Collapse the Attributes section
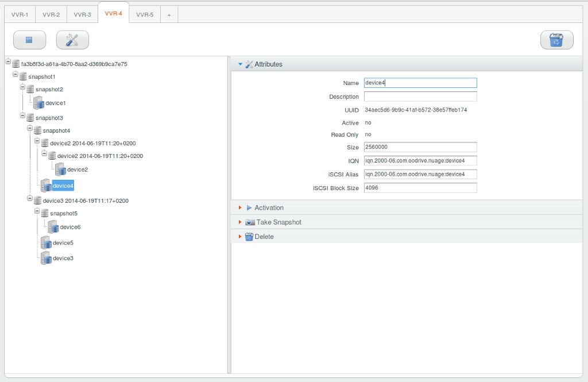This screenshot has width=588, height=382. [x=240, y=64]
